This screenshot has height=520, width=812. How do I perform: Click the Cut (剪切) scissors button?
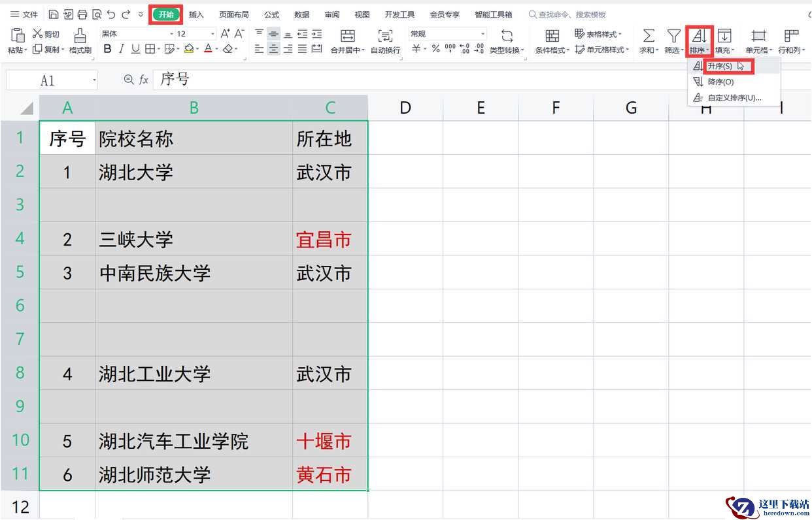[46, 34]
